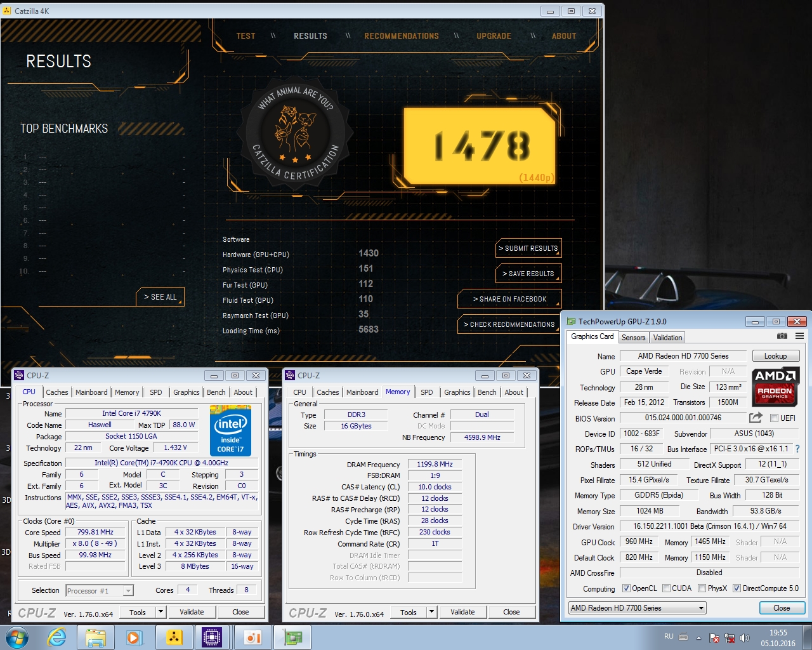
Task: Click the 1478 score panel
Action: coord(480,146)
